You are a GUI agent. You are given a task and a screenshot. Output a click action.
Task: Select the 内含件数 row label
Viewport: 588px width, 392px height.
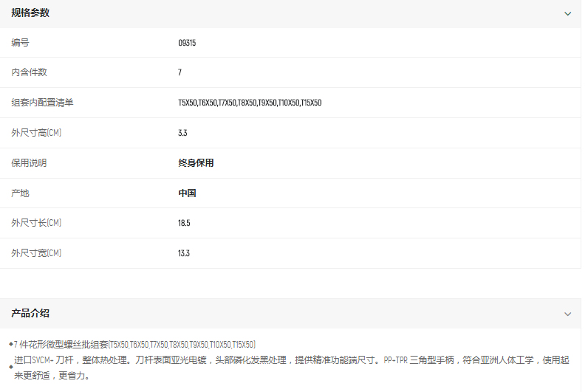[29, 72]
